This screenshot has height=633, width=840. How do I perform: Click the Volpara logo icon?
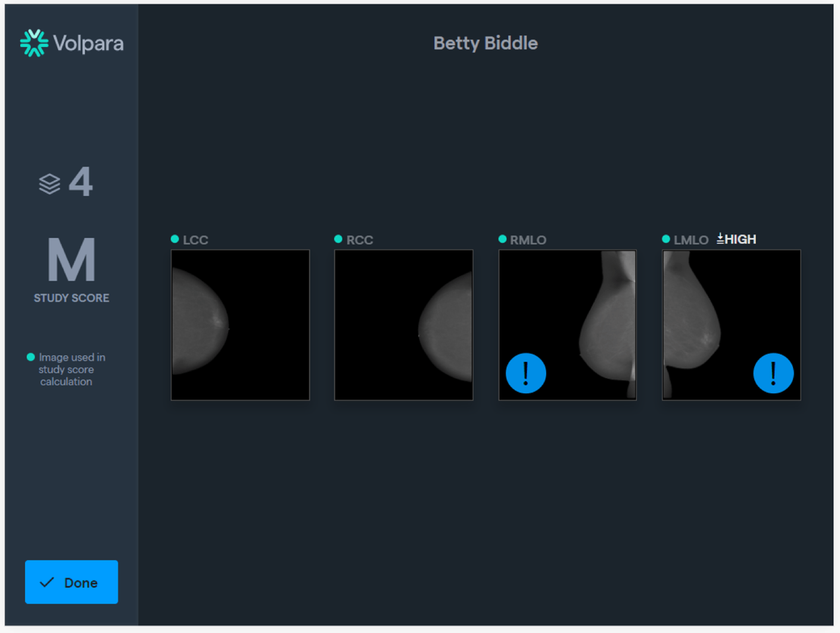pos(34,42)
